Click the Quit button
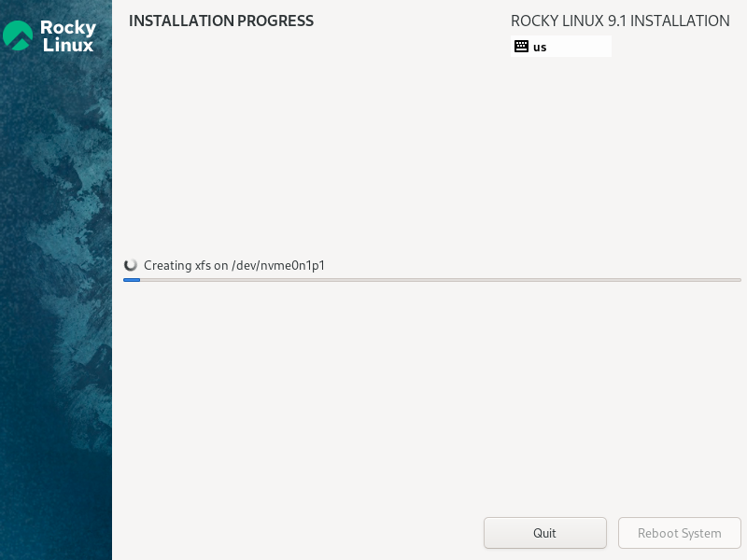This screenshot has width=747, height=560. click(545, 533)
